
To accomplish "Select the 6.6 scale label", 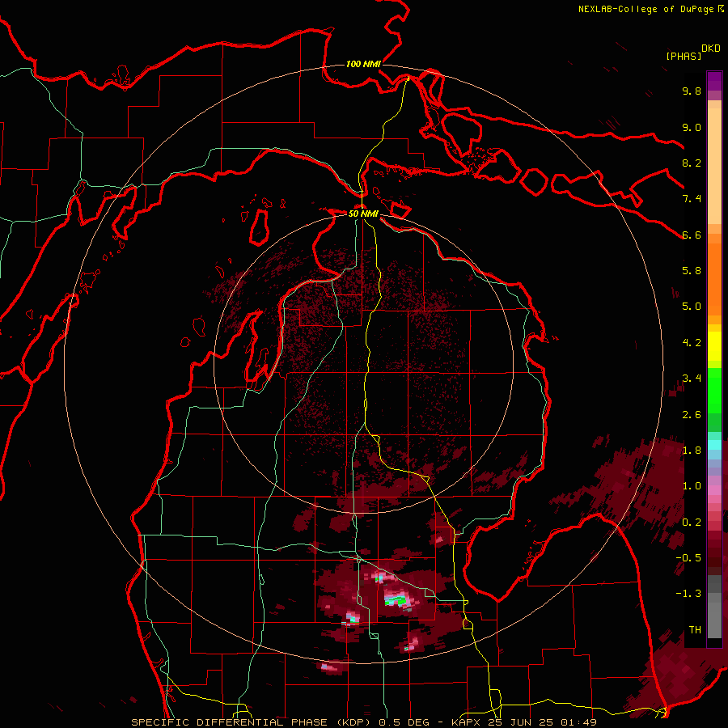I will tap(692, 235).
